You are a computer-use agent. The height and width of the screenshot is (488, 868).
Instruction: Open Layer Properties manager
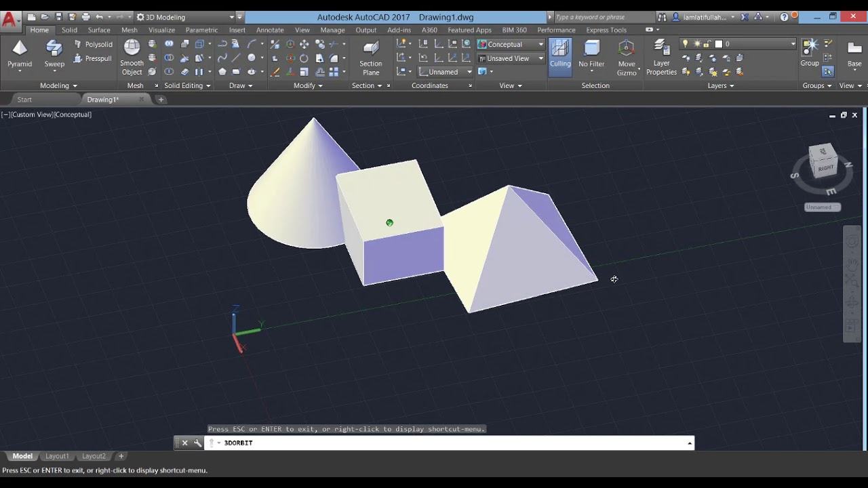(x=661, y=57)
